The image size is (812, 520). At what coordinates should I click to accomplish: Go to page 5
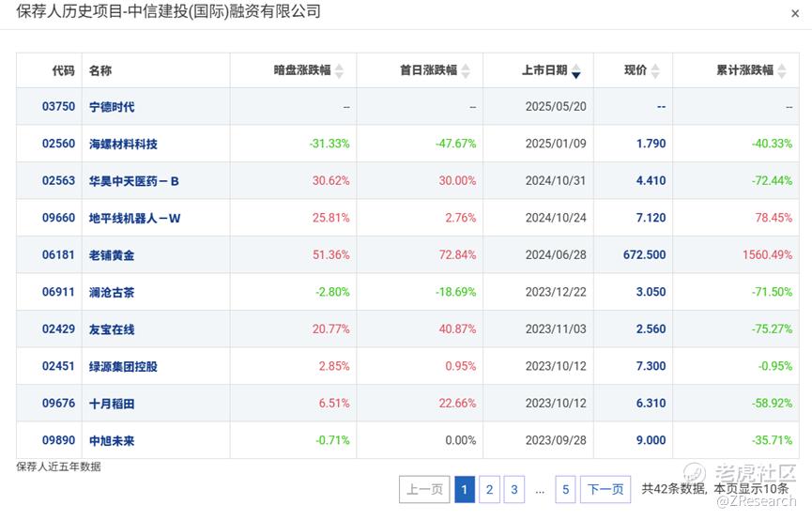pyautogui.click(x=565, y=489)
